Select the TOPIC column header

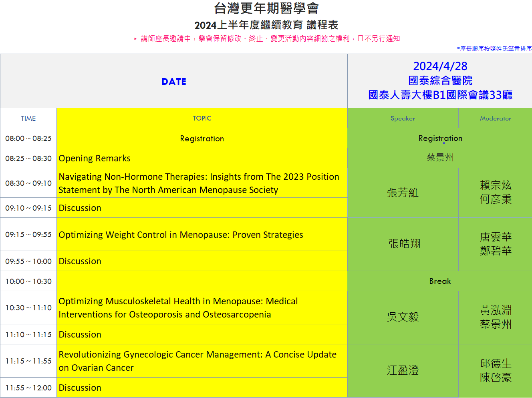tap(202, 118)
